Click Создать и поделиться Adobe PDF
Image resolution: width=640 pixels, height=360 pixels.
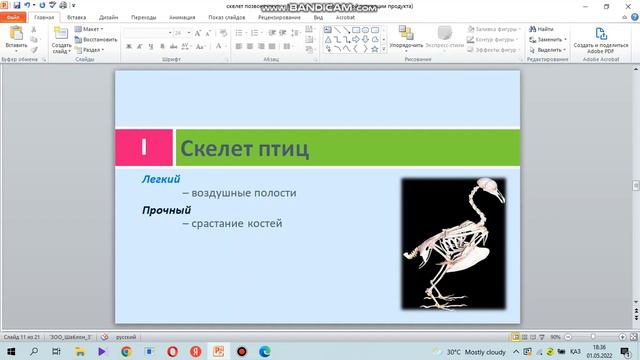(601, 40)
